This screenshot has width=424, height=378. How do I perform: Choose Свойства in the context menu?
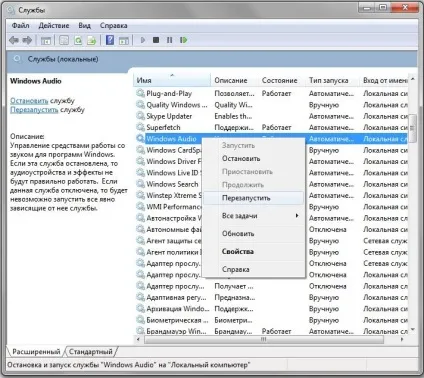pyautogui.click(x=253, y=252)
